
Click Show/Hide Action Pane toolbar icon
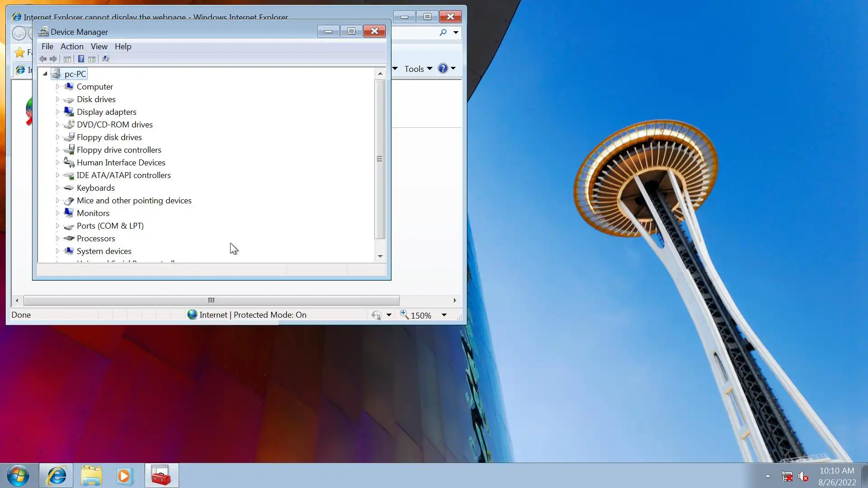pyautogui.click(x=92, y=59)
